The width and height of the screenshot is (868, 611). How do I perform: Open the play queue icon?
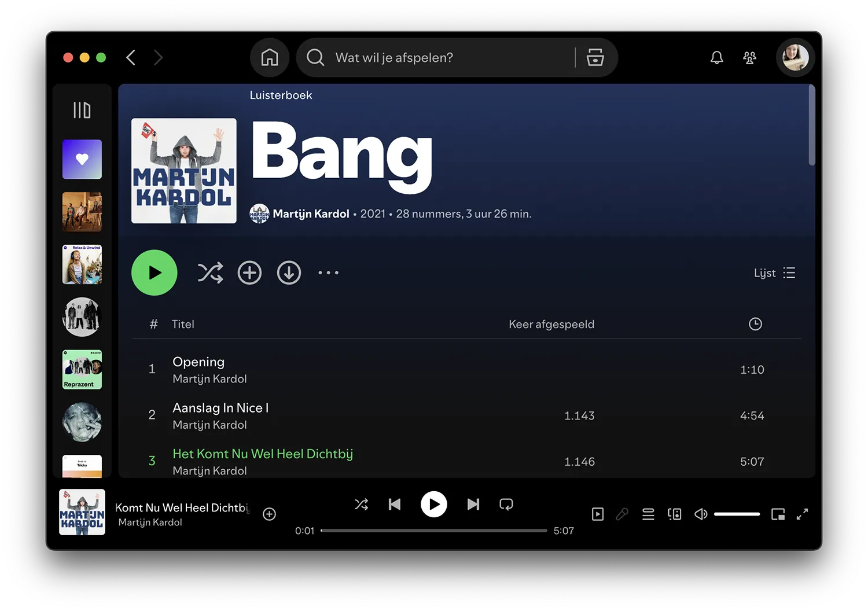[x=648, y=514]
